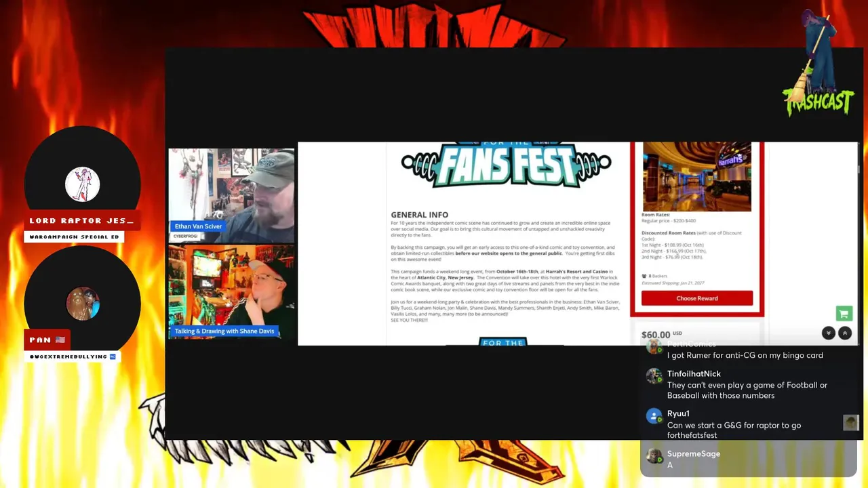Screen dimensions: 868x488
Task: Click the 'Room Rates:' label
Action: tap(656, 215)
